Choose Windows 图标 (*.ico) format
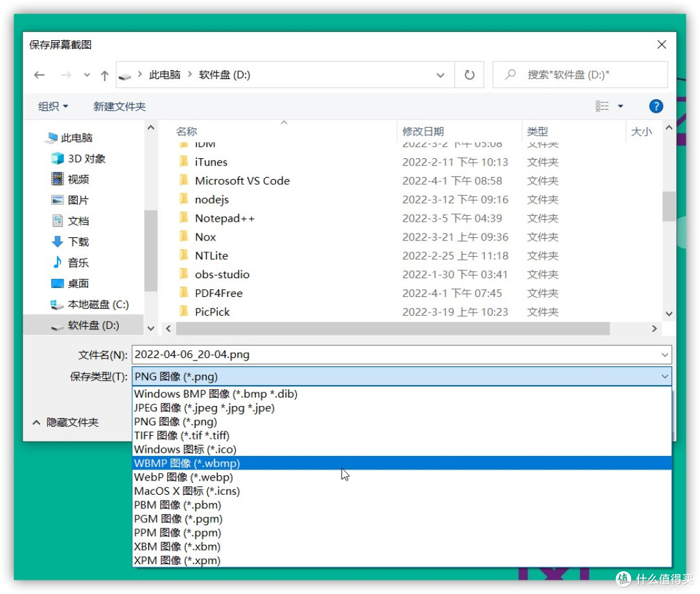The width and height of the screenshot is (700, 594). (x=402, y=449)
